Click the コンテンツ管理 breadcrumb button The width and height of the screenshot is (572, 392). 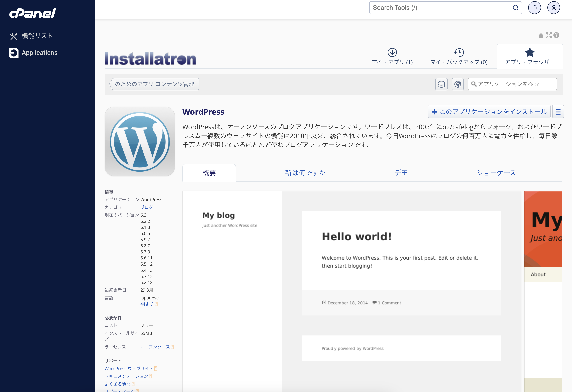point(154,84)
